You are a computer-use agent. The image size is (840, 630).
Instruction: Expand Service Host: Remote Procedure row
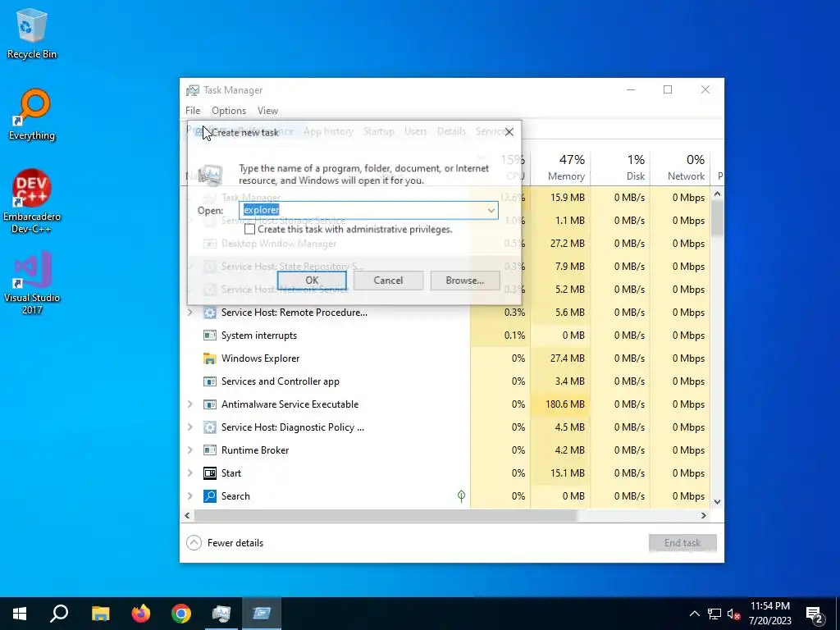(x=189, y=313)
